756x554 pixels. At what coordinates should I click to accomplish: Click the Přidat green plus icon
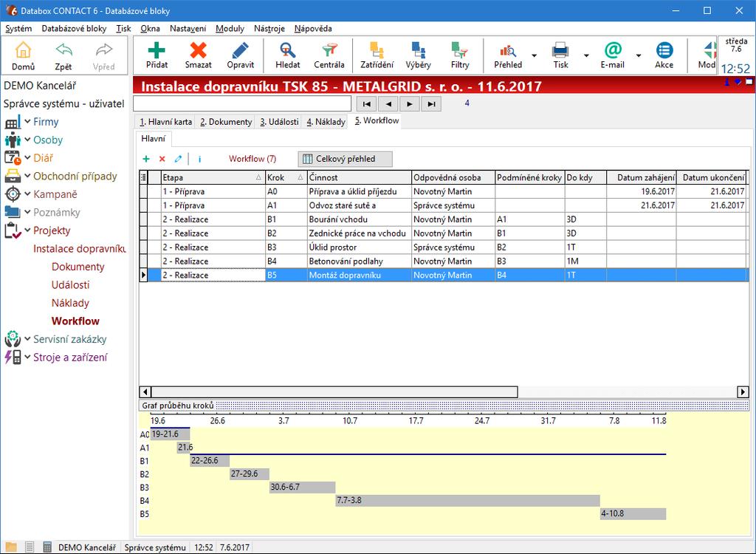click(x=157, y=50)
